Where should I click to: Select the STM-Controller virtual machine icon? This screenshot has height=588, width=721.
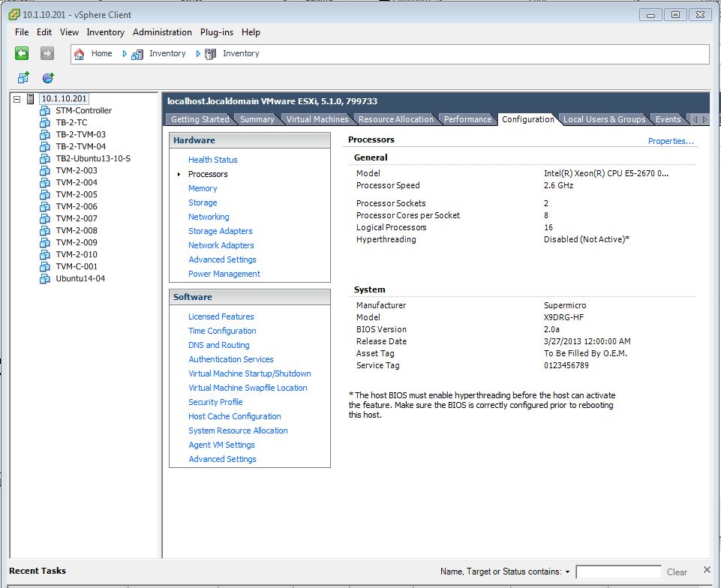45,111
